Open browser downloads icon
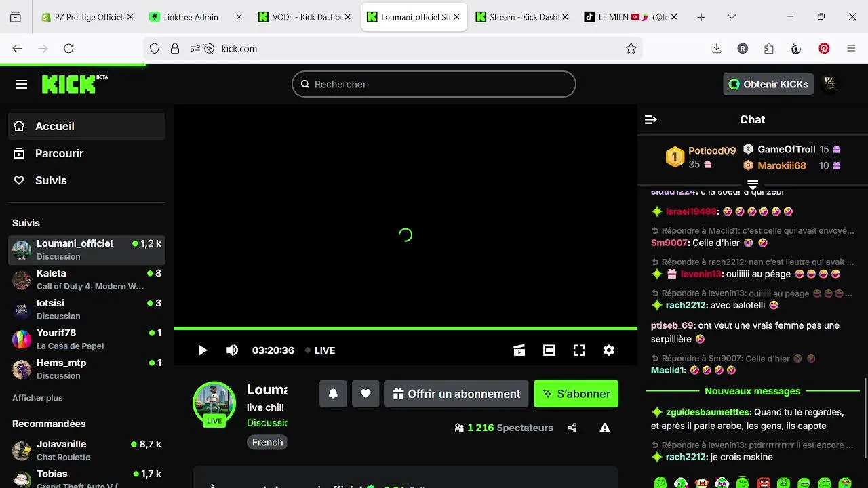The image size is (868, 488). (717, 48)
